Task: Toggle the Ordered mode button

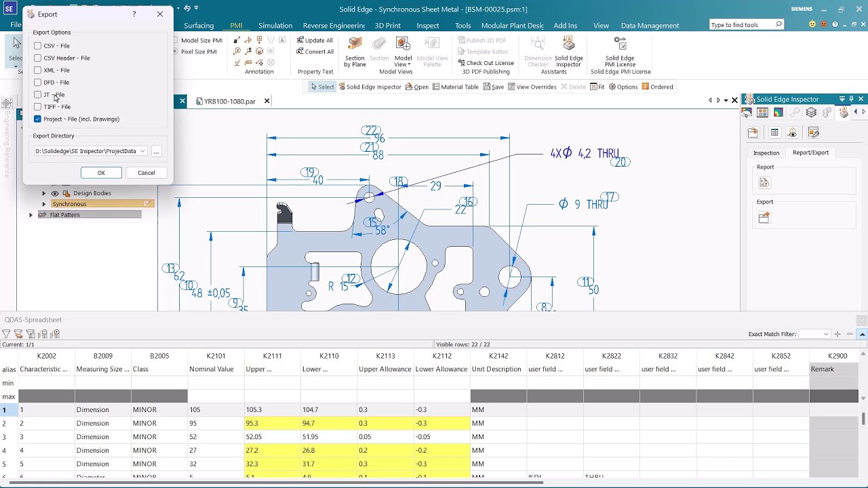Action: 658,87
